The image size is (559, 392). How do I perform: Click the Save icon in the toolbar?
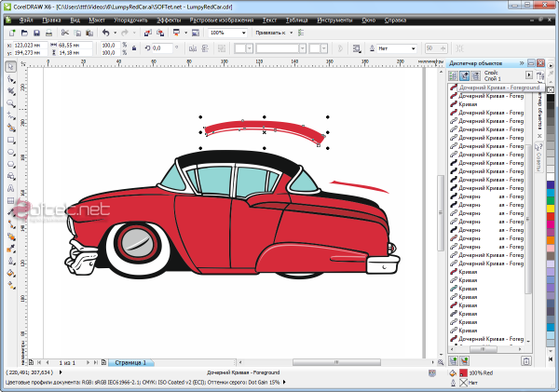click(x=38, y=33)
